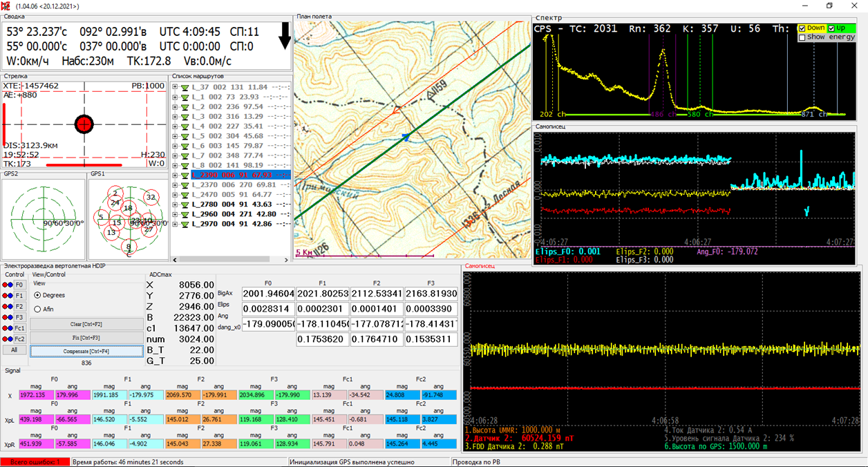Click the magenta F0 mag cell in row X

[36, 395]
